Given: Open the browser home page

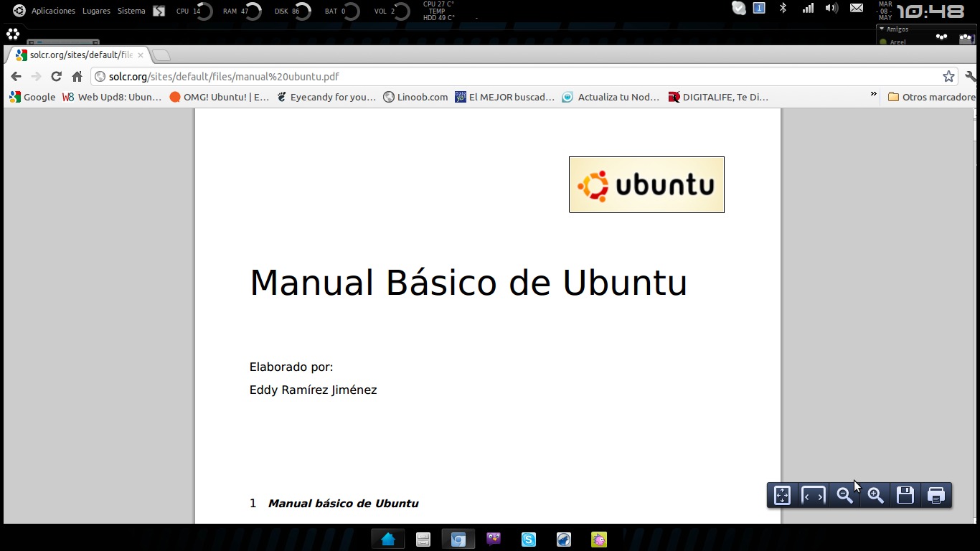Looking at the screenshot, I should click(x=77, y=77).
